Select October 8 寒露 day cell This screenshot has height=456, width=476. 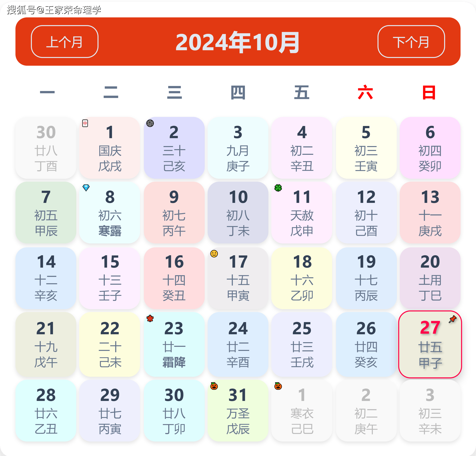pyautogui.click(x=110, y=213)
